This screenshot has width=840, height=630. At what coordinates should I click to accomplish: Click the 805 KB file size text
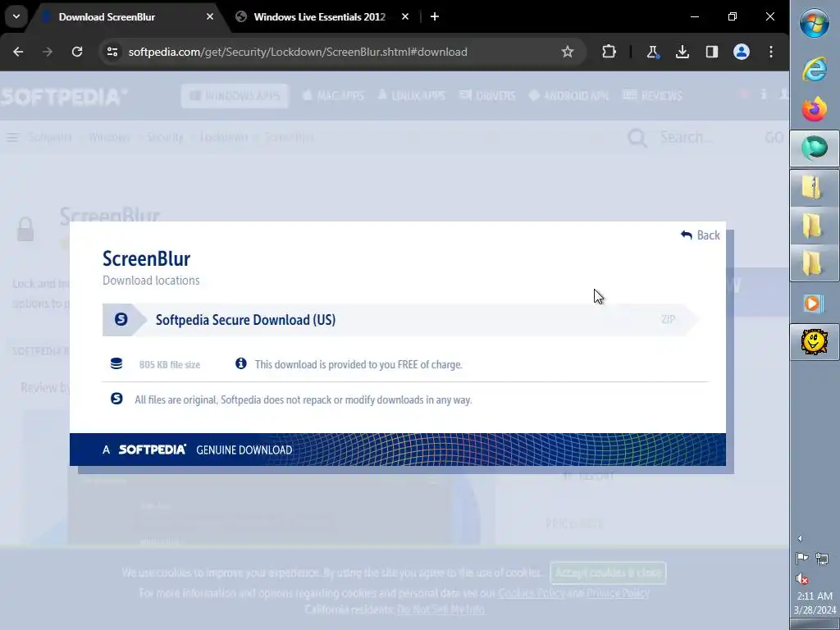[x=169, y=365]
